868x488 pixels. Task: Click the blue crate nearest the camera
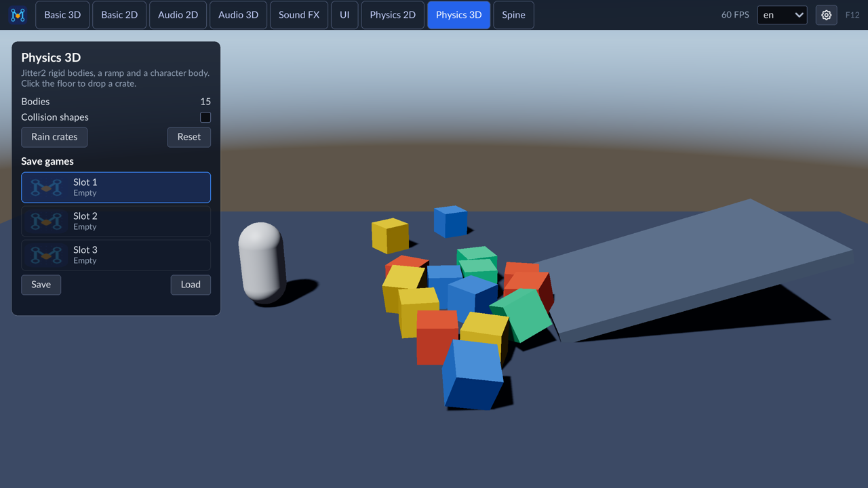[x=473, y=374]
